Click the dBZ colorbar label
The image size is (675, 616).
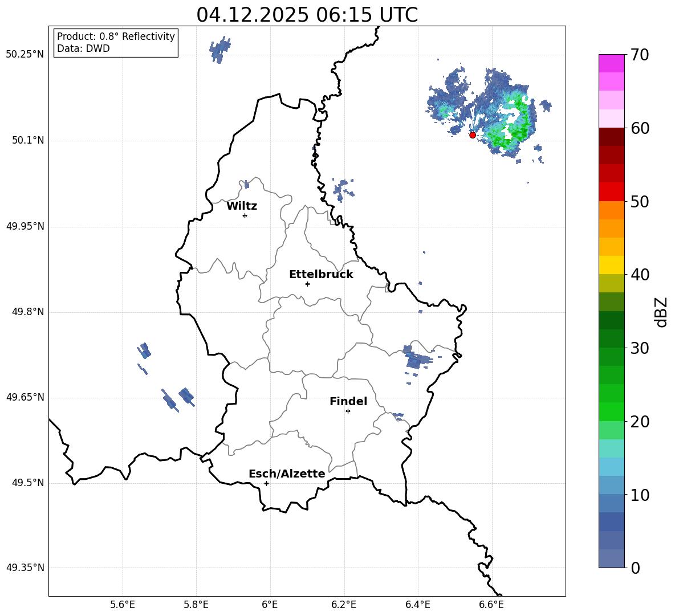661,312
